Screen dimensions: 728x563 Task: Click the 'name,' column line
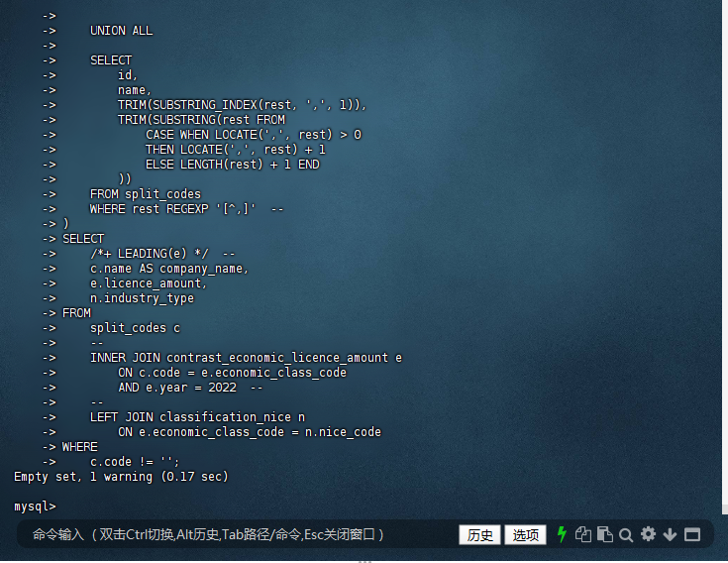coord(134,90)
